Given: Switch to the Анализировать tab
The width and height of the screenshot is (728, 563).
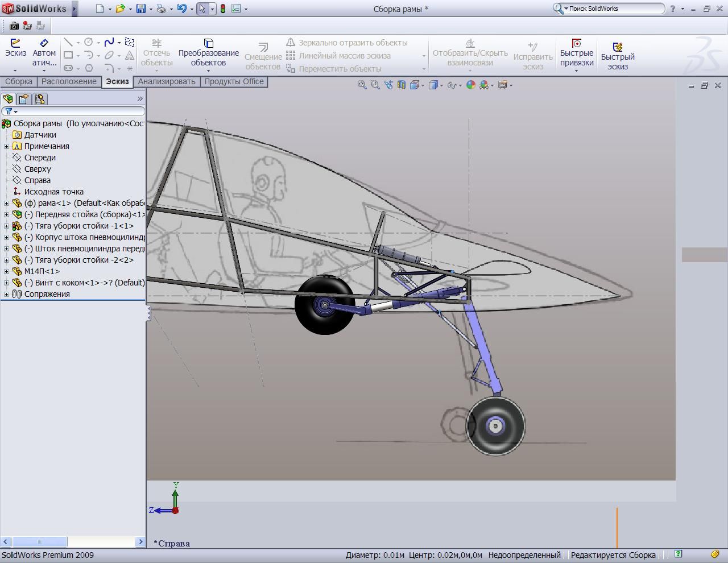Looking at the screenshot, I should coord(167,81).
